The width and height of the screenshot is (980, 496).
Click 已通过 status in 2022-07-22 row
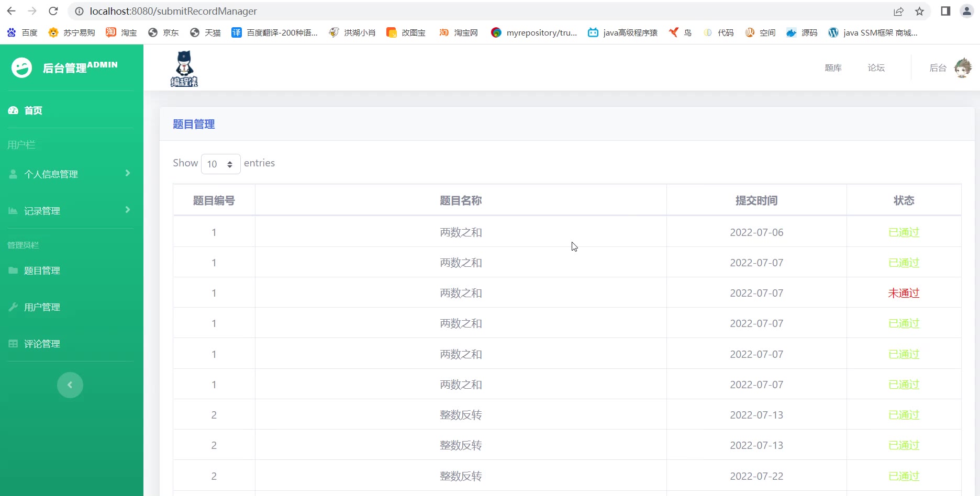tap(904, 476)
